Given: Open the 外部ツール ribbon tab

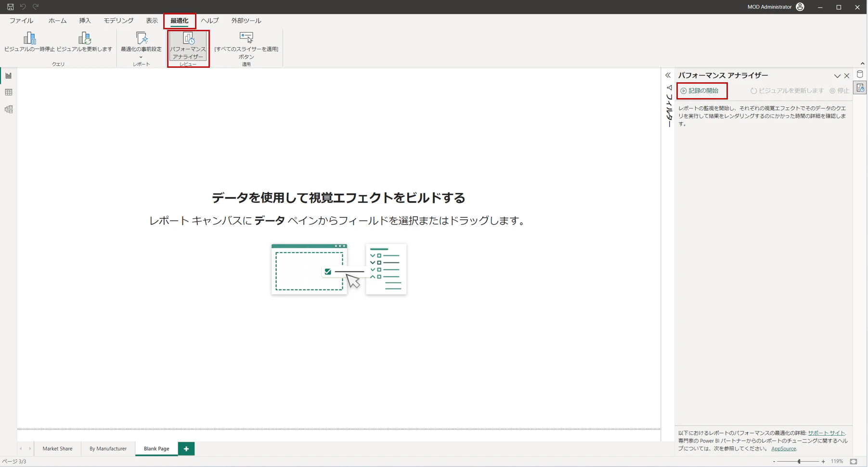Looking at the screenshot, I should coord(246,21).
